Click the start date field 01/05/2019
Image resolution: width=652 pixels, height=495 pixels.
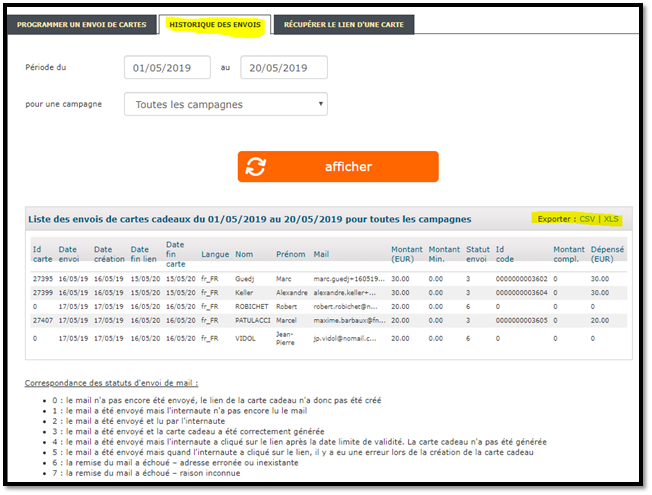point(167,68)
